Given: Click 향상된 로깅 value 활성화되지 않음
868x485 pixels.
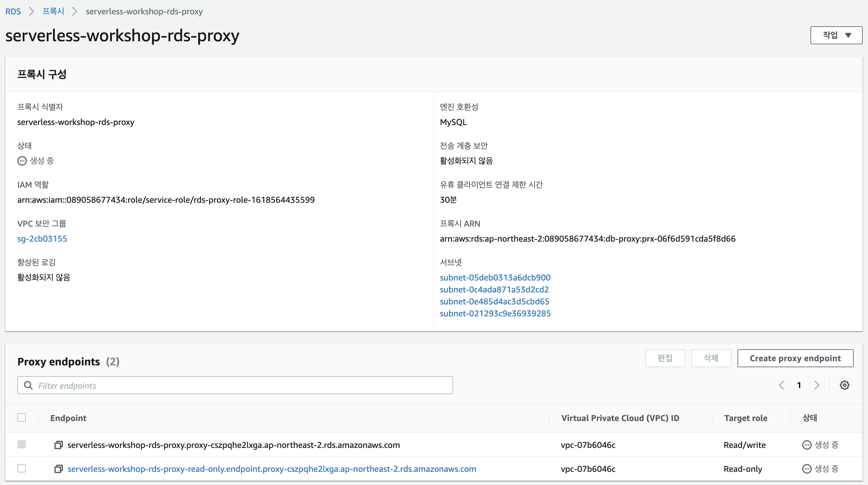Looking at the screenshot, I should (x=44, y=277).
